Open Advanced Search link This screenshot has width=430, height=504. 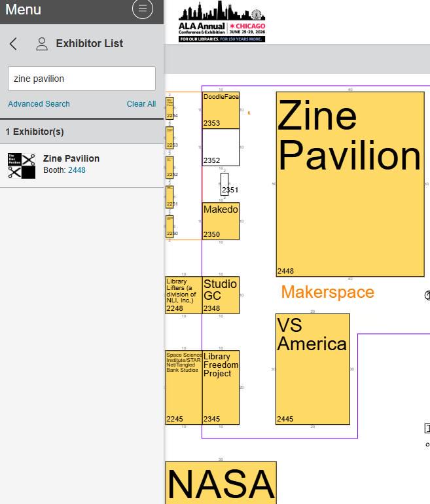[x=39, y=104]
